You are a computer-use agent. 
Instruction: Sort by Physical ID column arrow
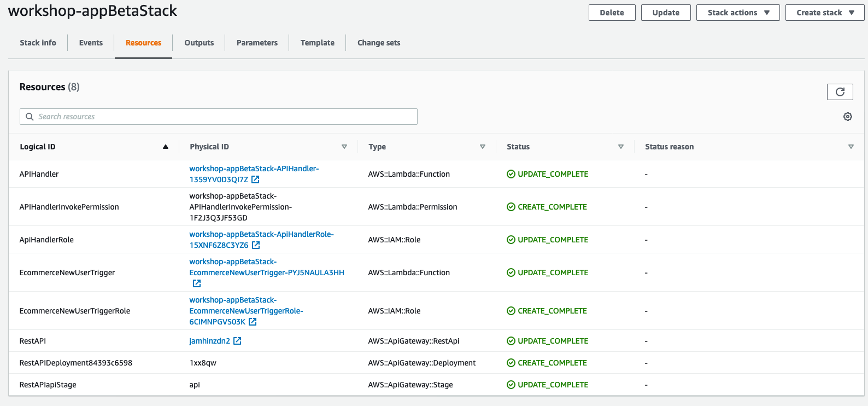[x=344, y=147]
